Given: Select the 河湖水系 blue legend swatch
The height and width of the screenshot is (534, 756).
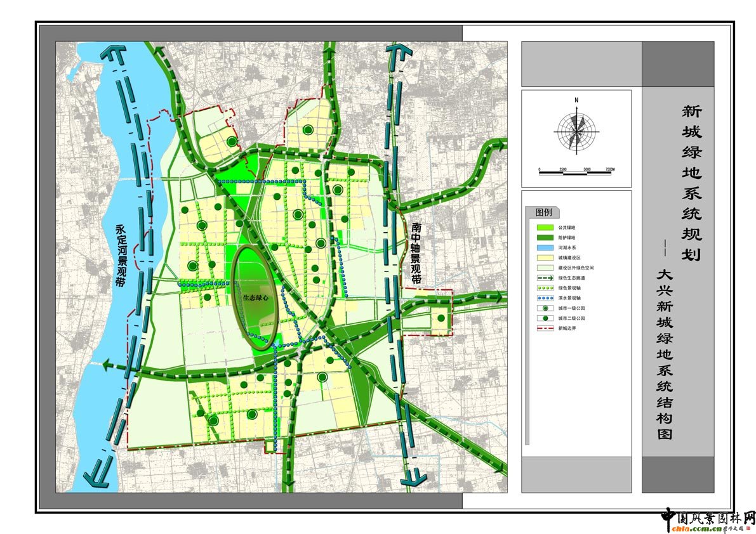Looking at the screenshot, I should pyautogui.click(x=545, y=247).
